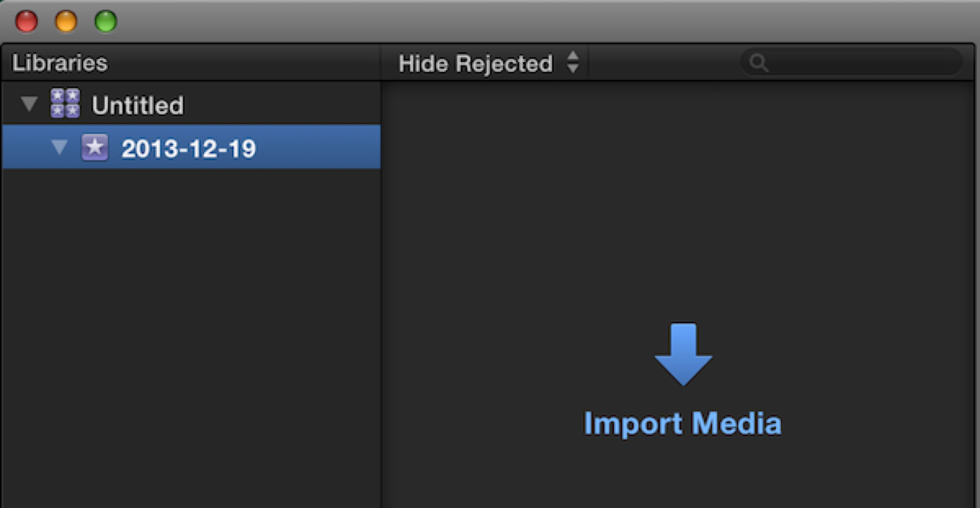Select the 2013-12-19 event name
This screenshot has width=980, height=508.
[x=188, y=148]
